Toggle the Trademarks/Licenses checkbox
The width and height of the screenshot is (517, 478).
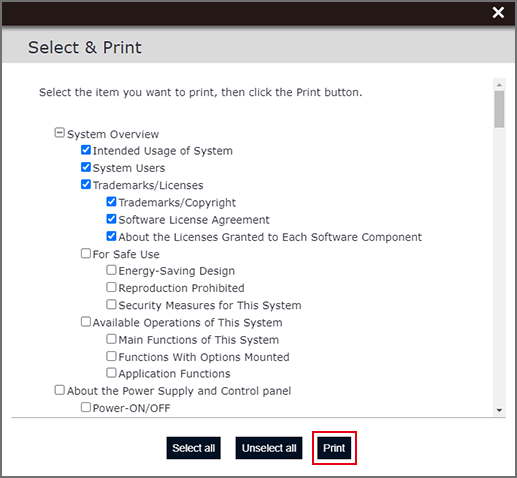86,184
